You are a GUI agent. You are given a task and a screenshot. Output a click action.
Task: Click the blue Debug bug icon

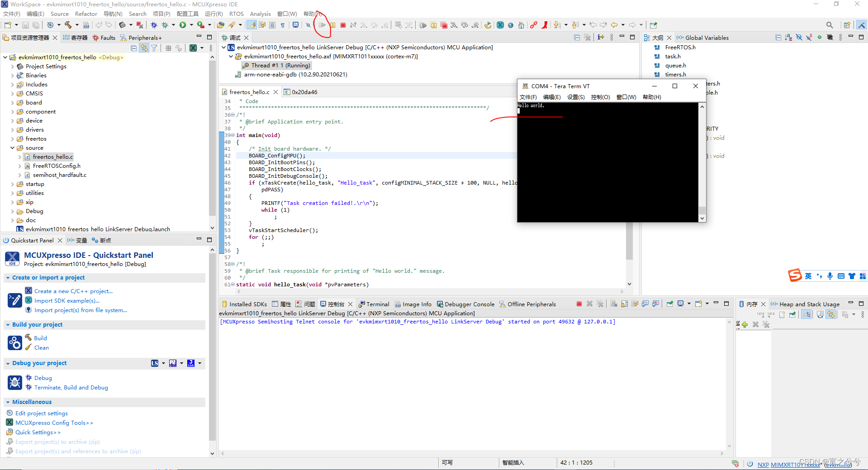coord(154,25)
